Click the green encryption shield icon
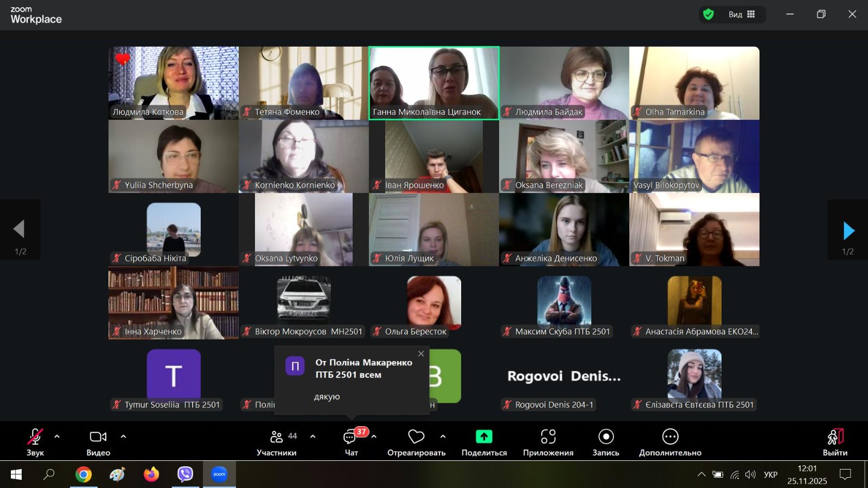Screen dimensions: 868x488 point(708,14)
